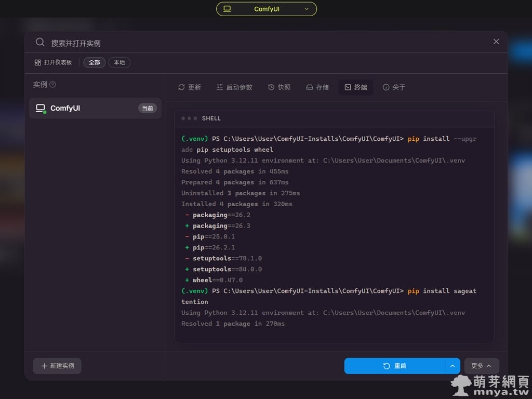The height and width of the screenshot is (399, 532).
Task: Click the blue 重启 restart button
Action: 395,366
